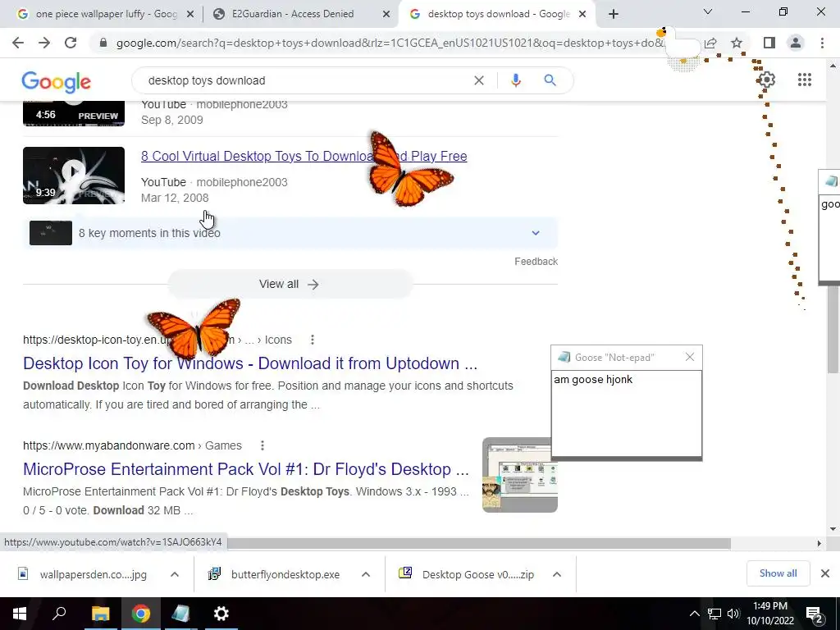Viewport: 840px width, 630px height.
Task: Play the 9:39 video thumbnail
Action: pyautogui.click(x=74, y=176)
